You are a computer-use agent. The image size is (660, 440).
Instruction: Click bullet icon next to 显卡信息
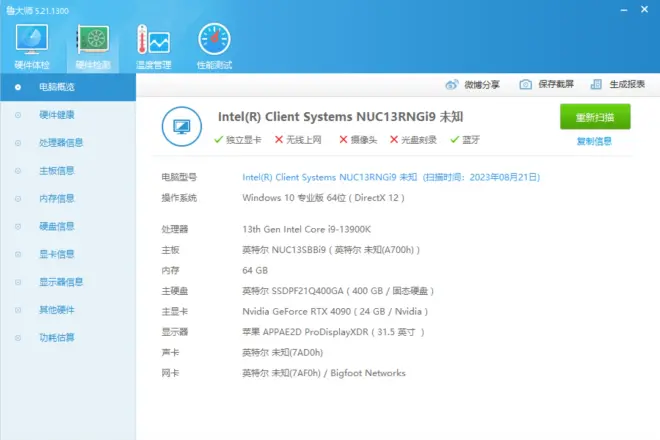point(18,254)
